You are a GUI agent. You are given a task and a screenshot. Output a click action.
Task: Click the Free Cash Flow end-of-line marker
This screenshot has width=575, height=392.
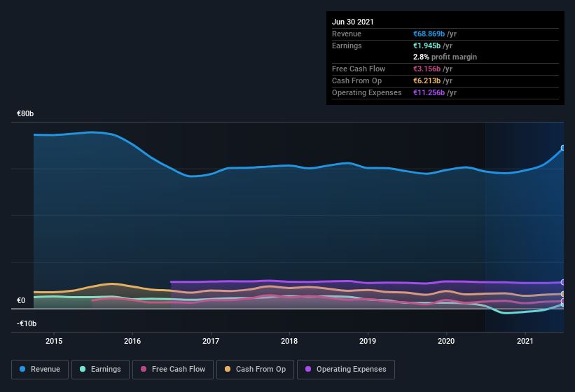point(563,301)
